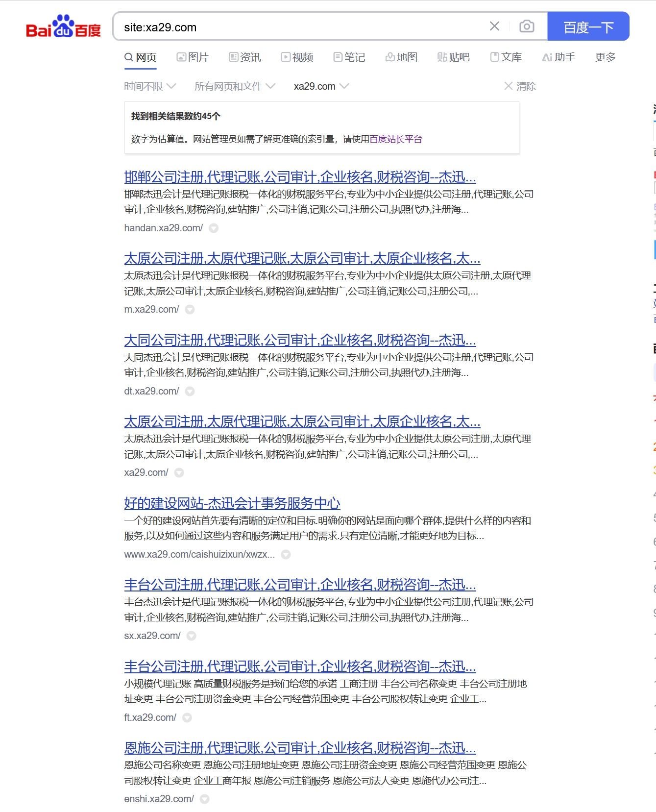Click the sx.xa29.com/ URL

point(152,636)
